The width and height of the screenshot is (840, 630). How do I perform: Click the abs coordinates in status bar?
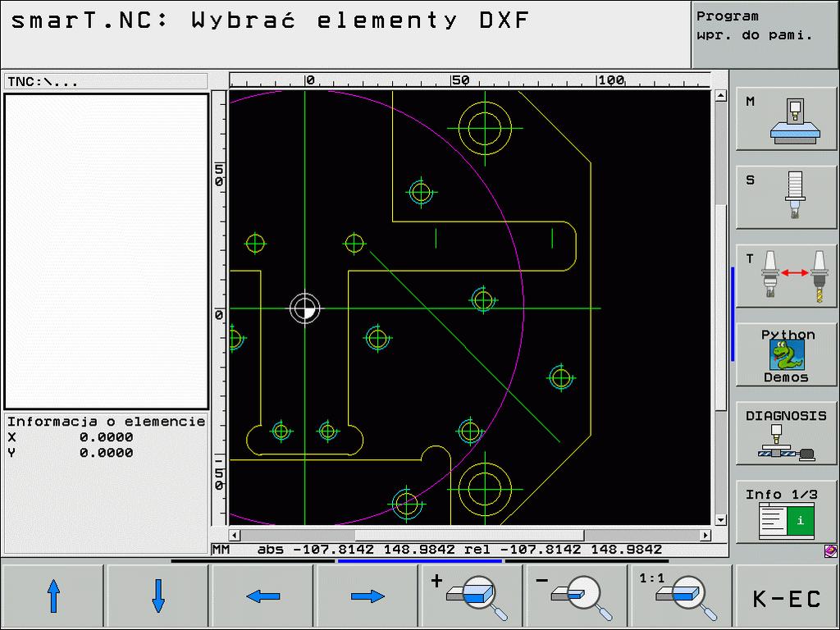coord(356,550)
